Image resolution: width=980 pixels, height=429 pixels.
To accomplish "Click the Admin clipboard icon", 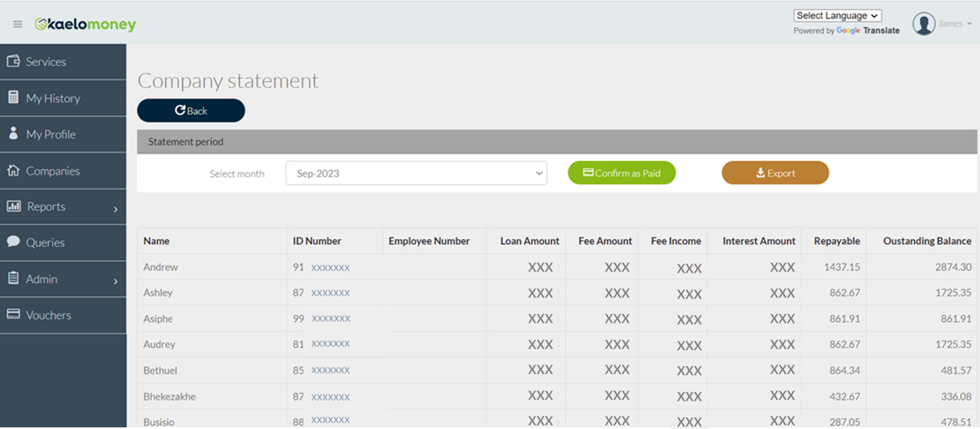I will tap(13, 278).
